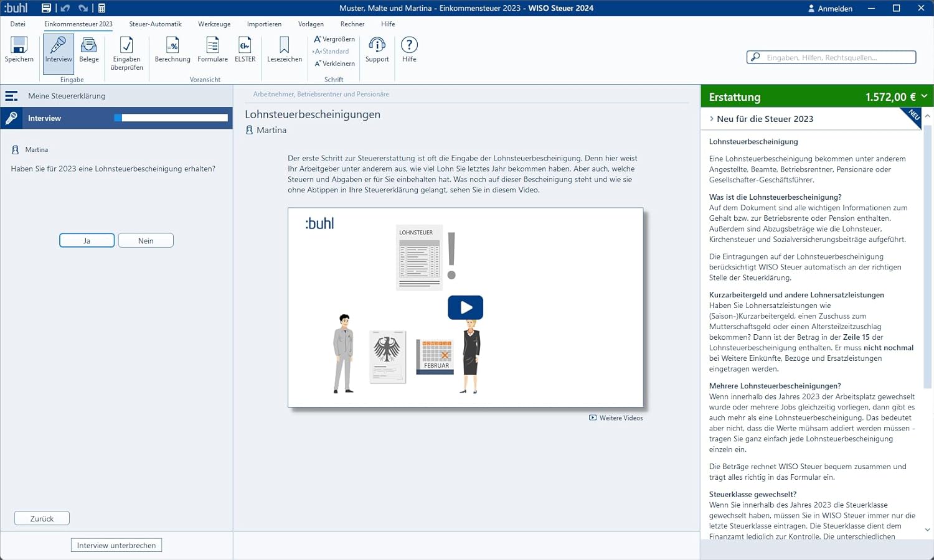934x560 pixels.
Task: Click the Anmelden user icon
Action: pyautogui.click(x=811, y=9)
